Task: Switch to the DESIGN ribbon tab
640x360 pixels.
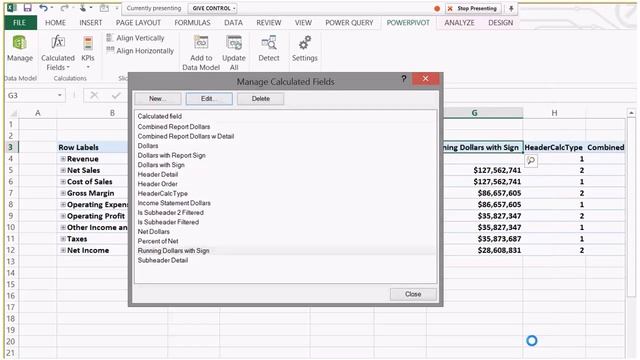Action: coord(500,23)
